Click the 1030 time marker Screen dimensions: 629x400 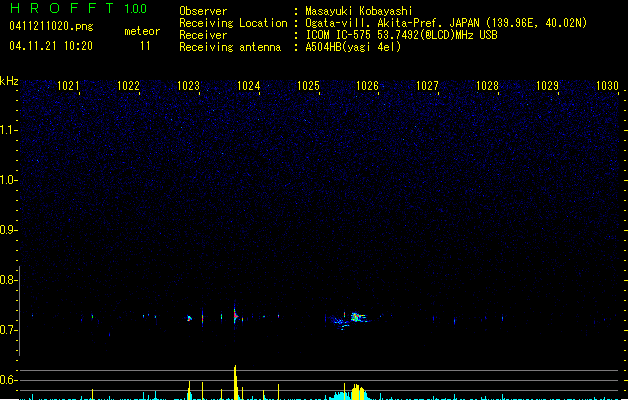(x=607, y=86)
